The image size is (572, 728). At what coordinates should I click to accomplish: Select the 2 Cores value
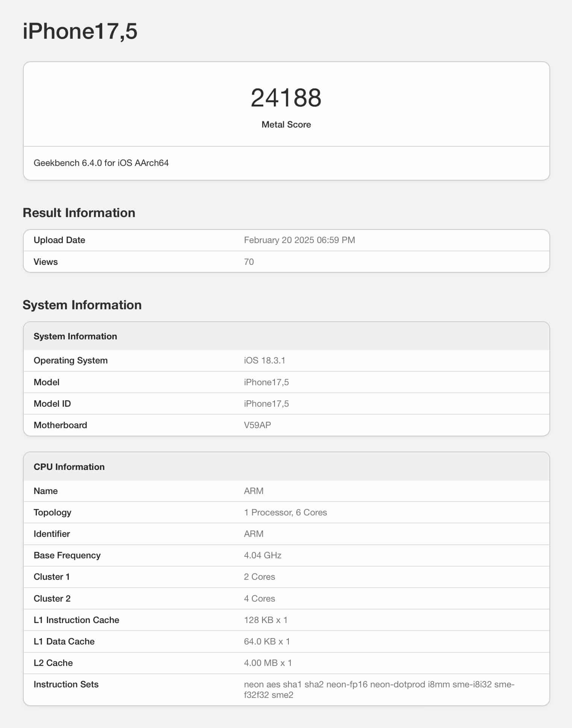click(x=259, y=577)
